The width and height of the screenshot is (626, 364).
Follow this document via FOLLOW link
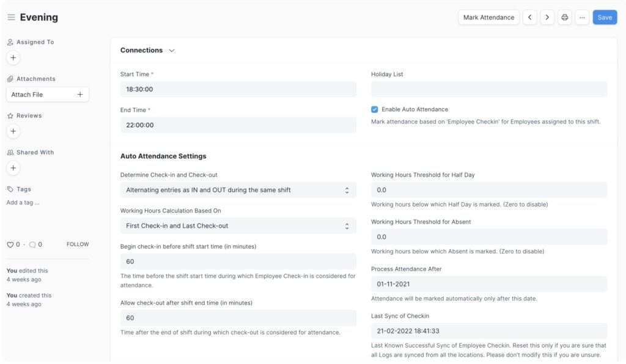(78, 244)
